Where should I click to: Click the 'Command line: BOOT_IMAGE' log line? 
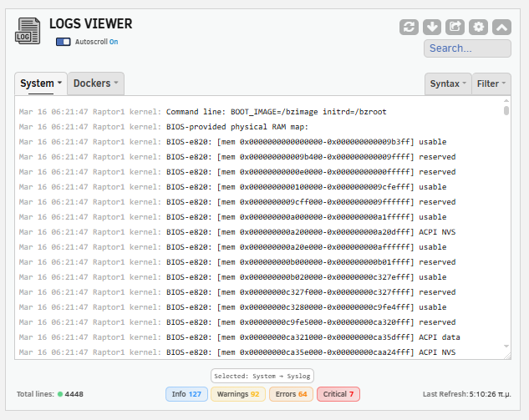point(203,112)
